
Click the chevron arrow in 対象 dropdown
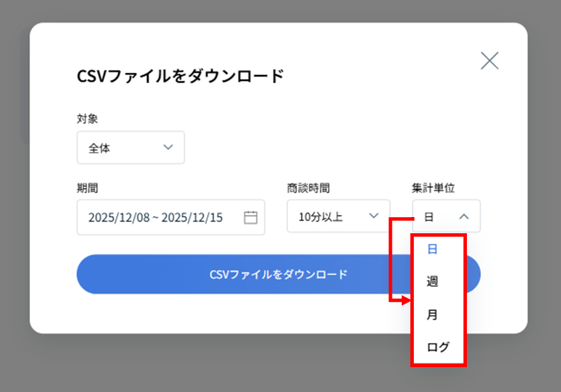click(168, 147)
